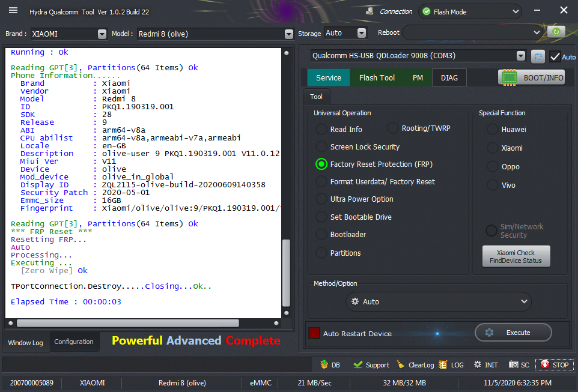
Task: Click the 32 MB/32 MB status
Action: click(404, 383)
